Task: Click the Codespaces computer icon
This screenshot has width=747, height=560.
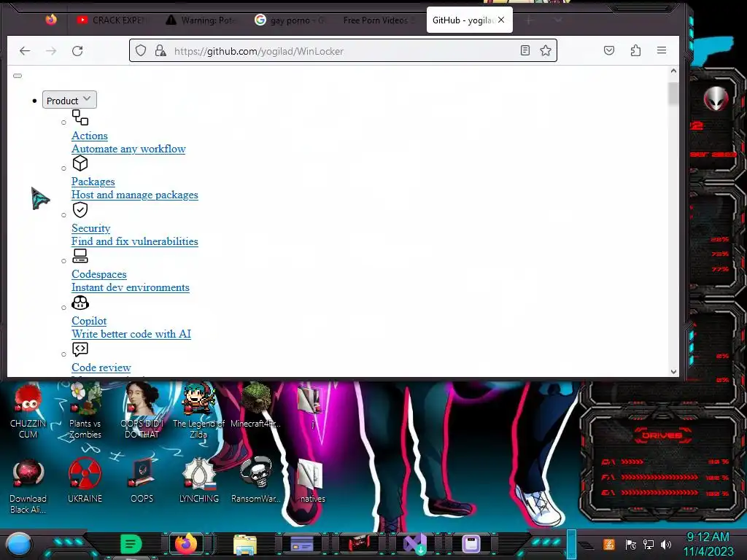Action: [x=80, y=256]
